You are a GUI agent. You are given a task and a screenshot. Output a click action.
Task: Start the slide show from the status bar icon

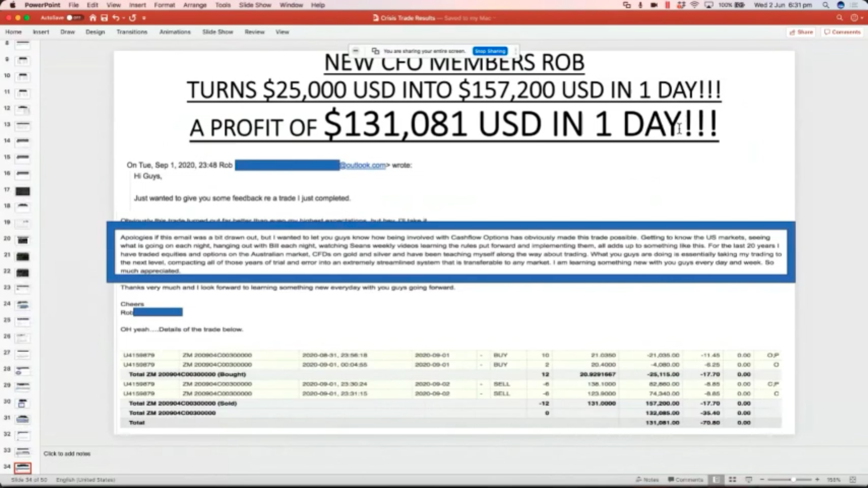(749, 479)
